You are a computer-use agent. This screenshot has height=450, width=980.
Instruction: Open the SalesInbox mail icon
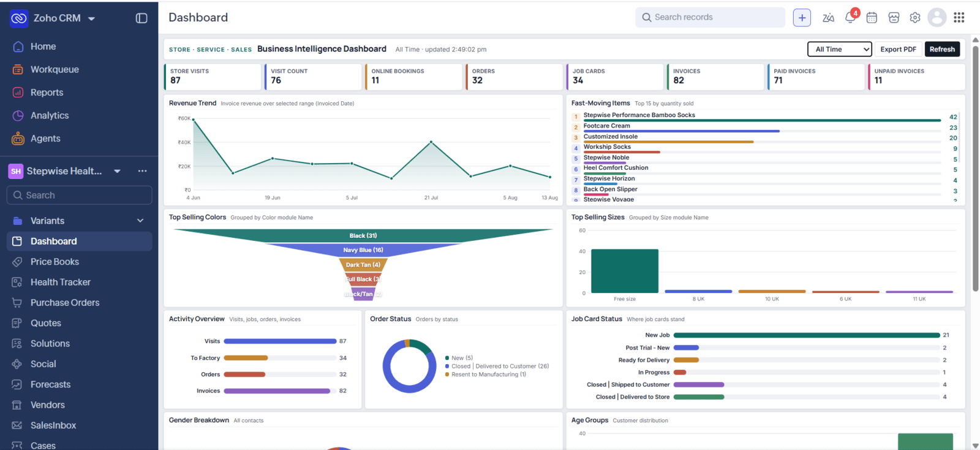pos(17,425)
